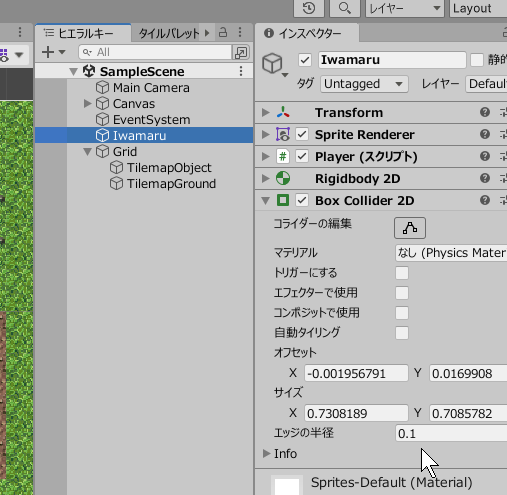Open the undo history icon
This screenshot has width=507, height=495.
pos(309,8)
